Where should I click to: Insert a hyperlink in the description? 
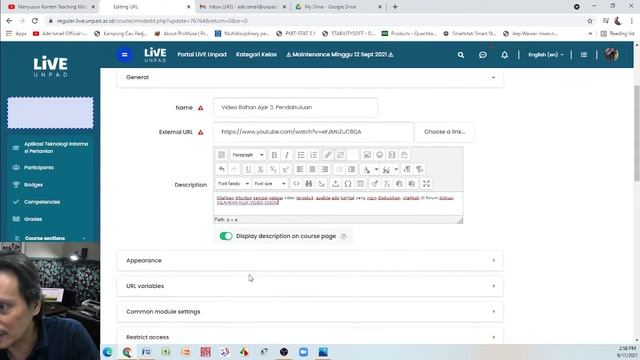[x=327, y=155]
